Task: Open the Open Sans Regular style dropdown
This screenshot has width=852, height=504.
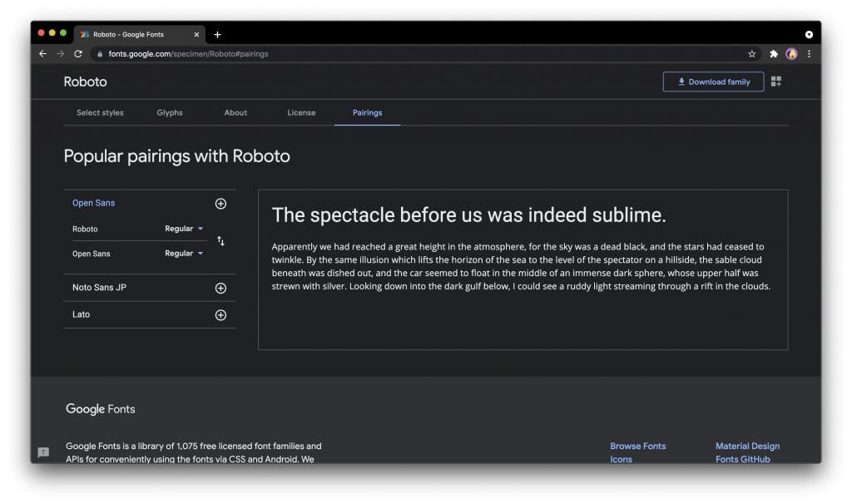Action: (x=184, y=254)
